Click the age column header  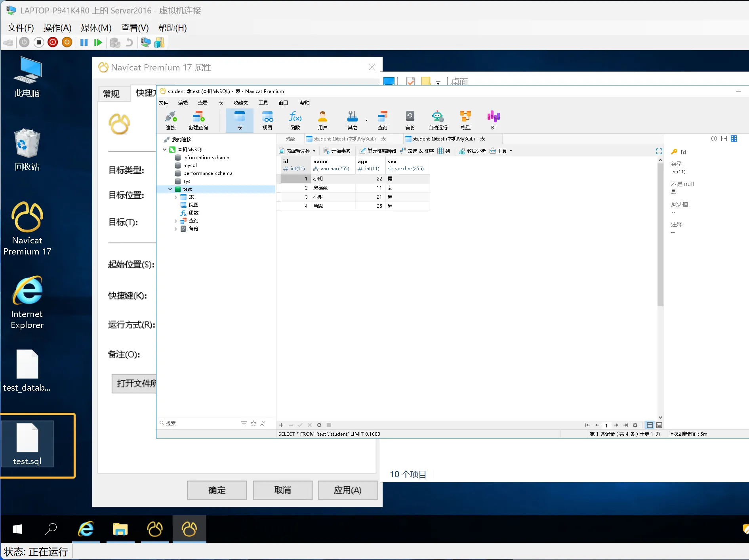[370, 165]
